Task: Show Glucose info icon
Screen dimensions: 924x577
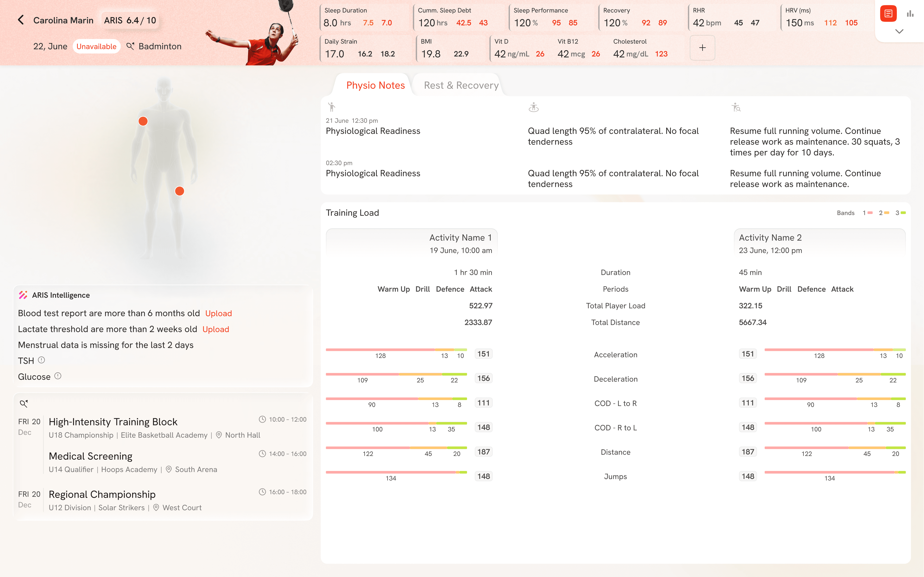Action: pos(58,376)
